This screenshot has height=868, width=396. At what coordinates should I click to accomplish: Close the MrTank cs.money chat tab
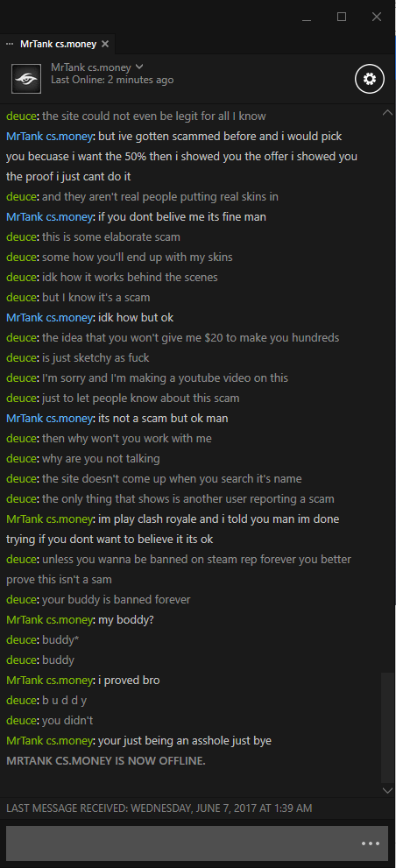point(105,44)
